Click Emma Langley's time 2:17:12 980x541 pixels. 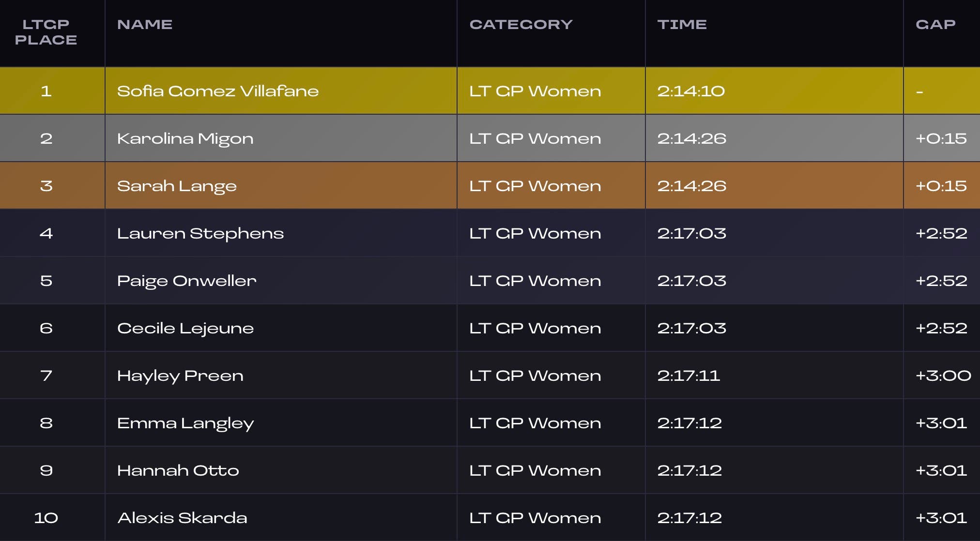(x=689, y=423)
